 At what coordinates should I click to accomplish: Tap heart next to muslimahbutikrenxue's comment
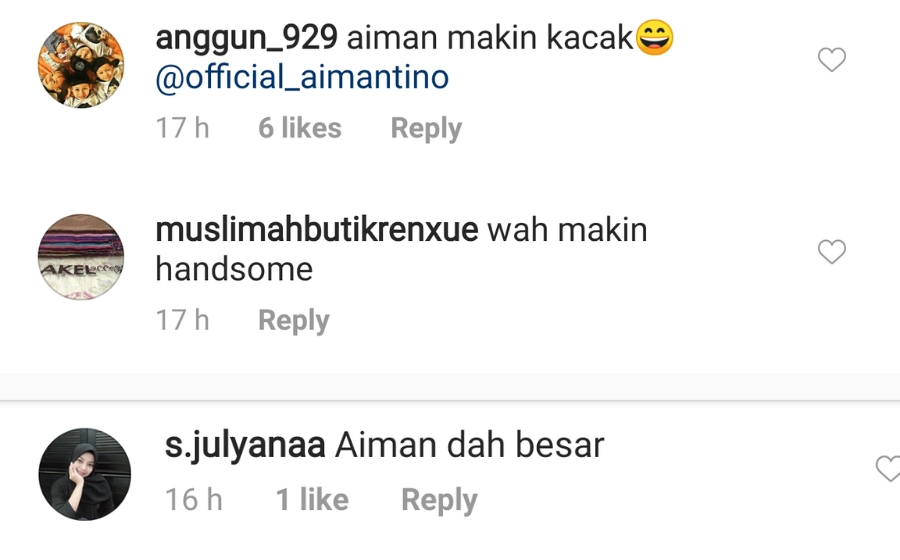[x=832, y=252]
